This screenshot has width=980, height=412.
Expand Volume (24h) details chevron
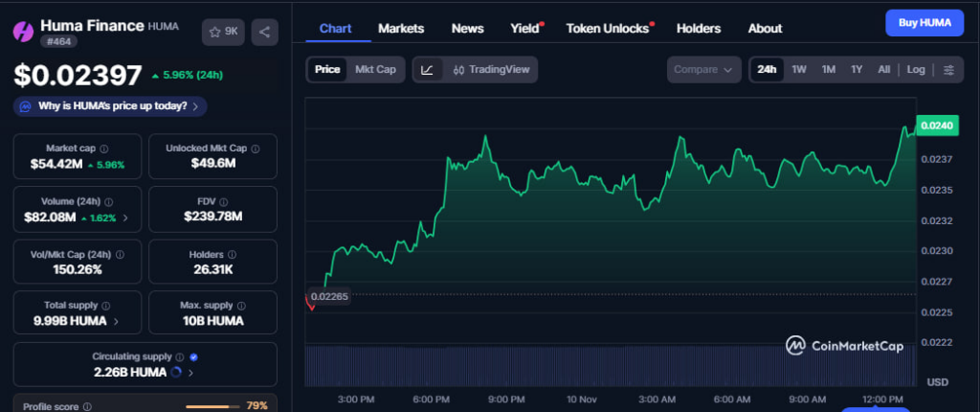[x=125, y=218]
